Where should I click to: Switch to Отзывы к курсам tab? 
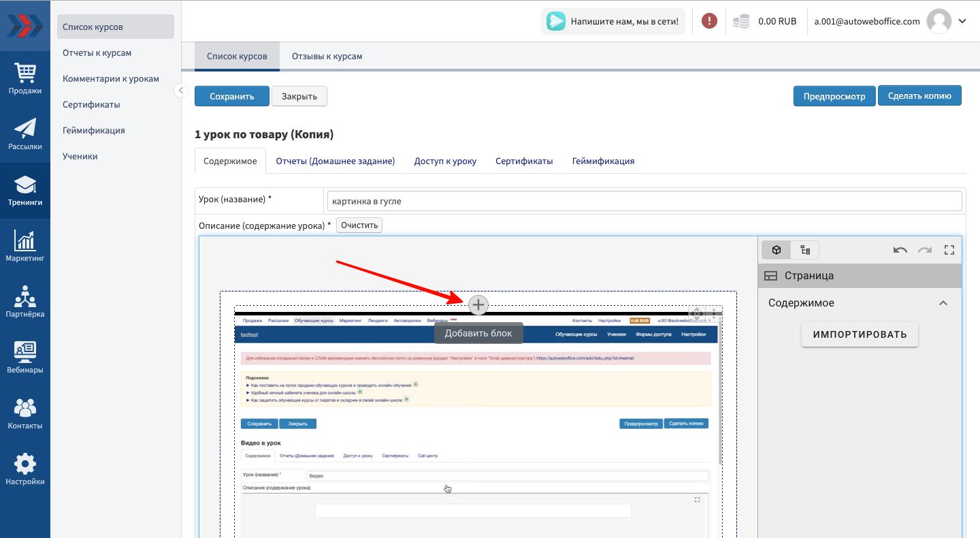pyautogui.click(x=327, y=57)
